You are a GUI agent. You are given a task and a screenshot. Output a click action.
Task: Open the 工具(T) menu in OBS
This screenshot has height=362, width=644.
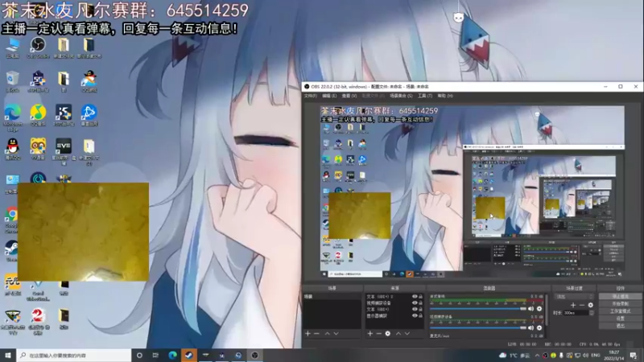coord(425,96)
